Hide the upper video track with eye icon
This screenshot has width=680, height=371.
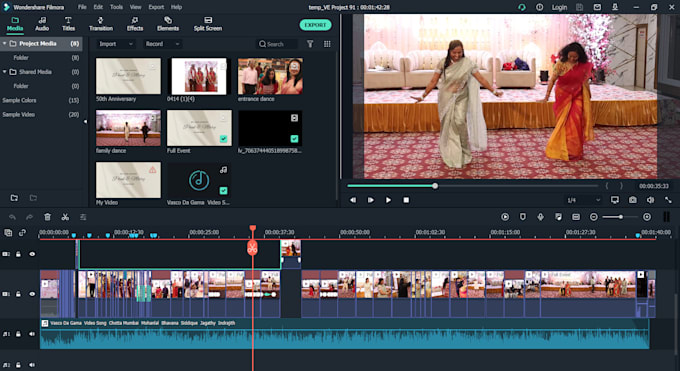(32, 254)
